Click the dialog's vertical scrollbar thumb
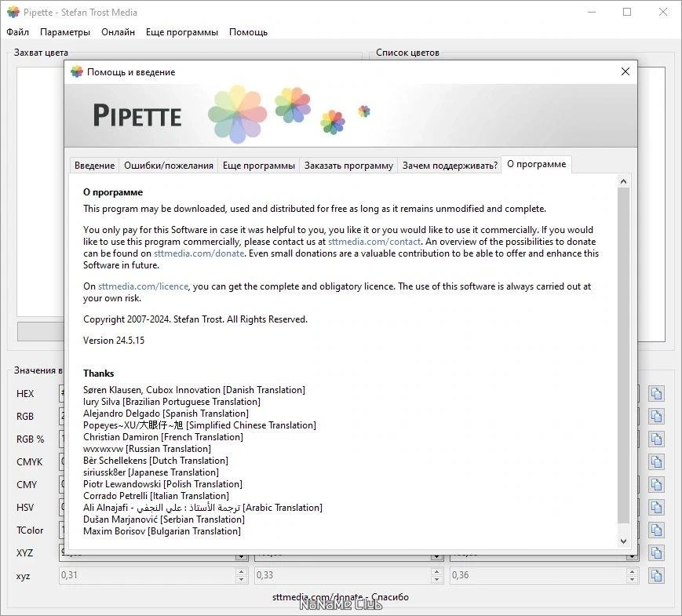This screenshot has width=682, height=616. click(x=623, y=355)
